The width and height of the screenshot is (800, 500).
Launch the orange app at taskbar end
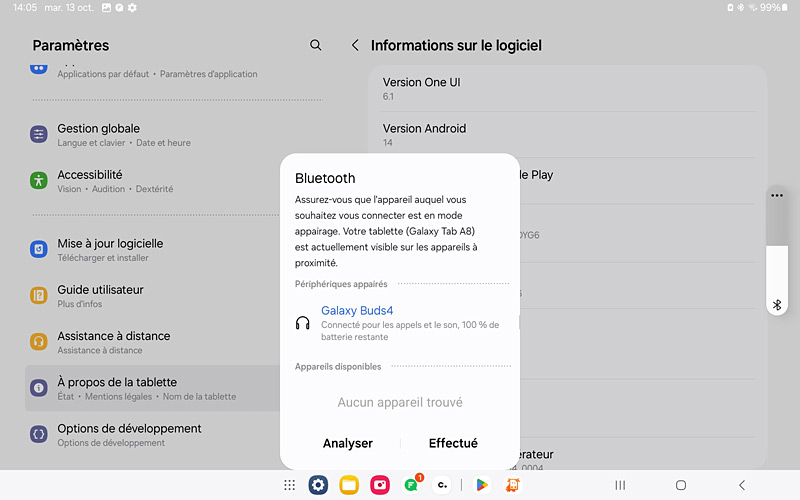[513, 485]
